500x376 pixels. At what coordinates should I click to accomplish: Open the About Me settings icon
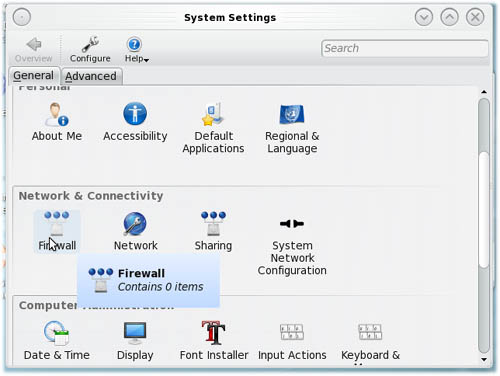(57, 122)
